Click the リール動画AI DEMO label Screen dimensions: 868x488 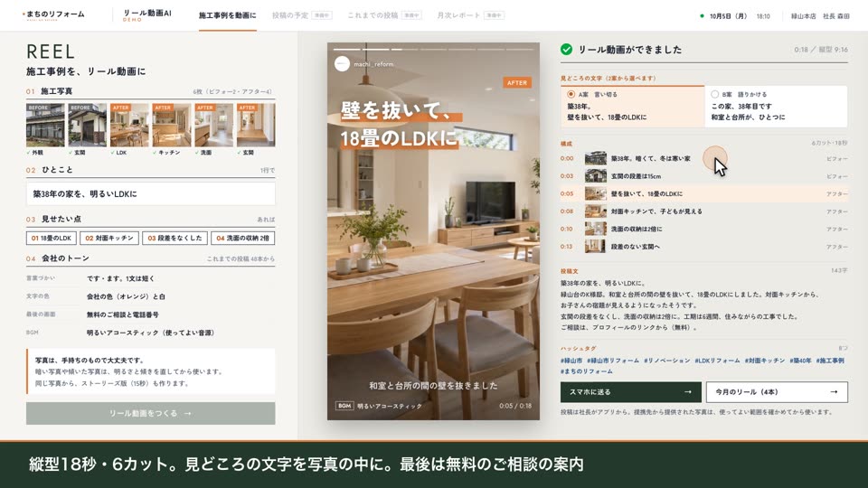click(x=147, y=15)
